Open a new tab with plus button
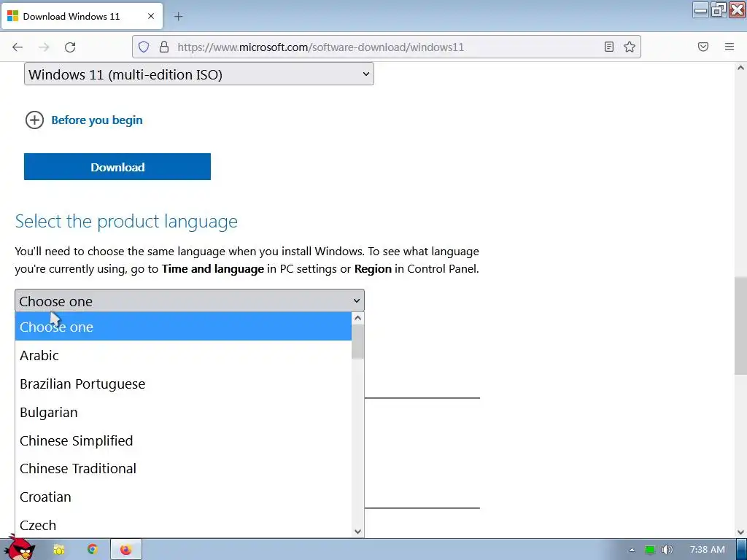The height and width of the screenshot is (560, 747). tap(178, 17)
